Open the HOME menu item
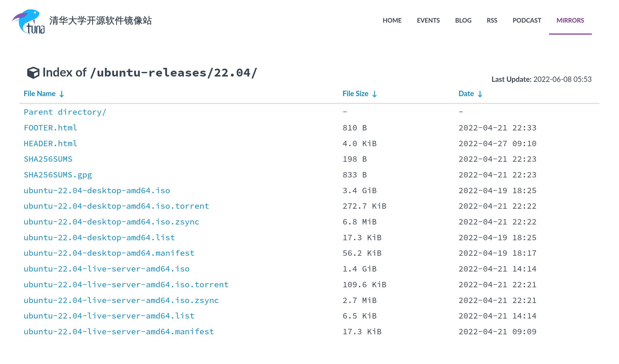 tap(392, 21)
